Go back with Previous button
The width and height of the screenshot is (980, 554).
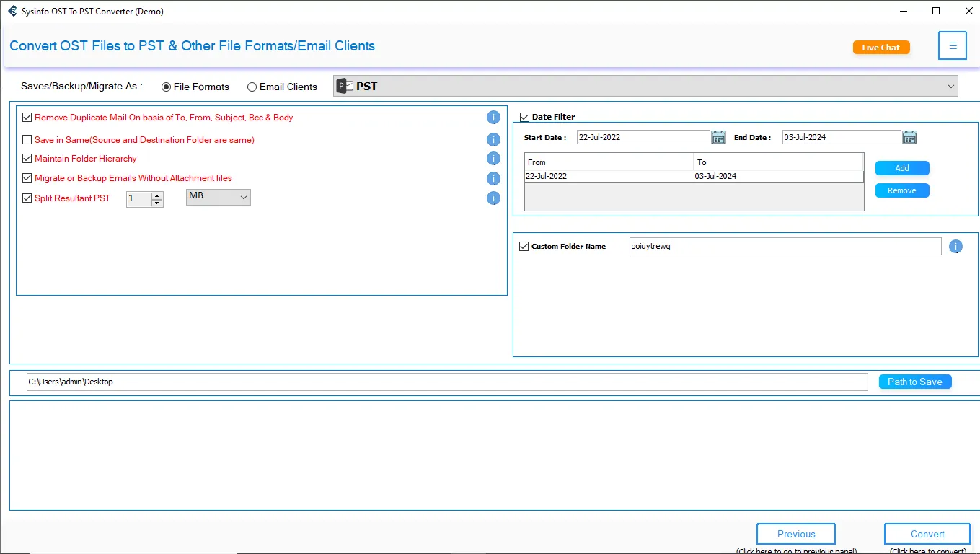[x=796, y=534]
